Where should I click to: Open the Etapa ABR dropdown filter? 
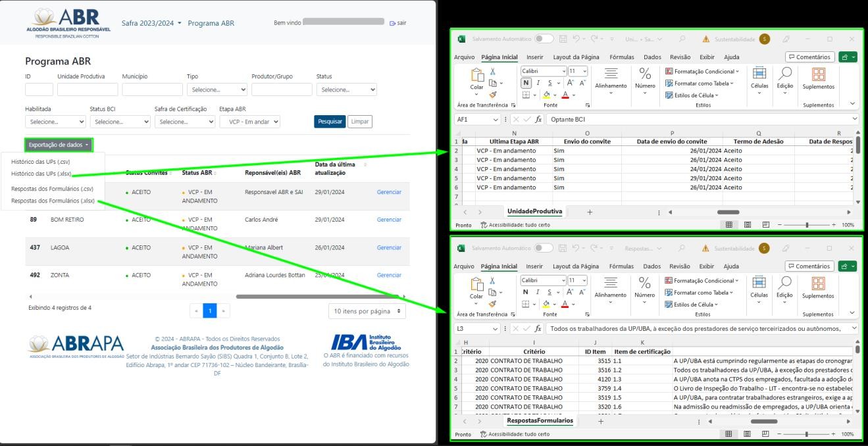point(249,122)
